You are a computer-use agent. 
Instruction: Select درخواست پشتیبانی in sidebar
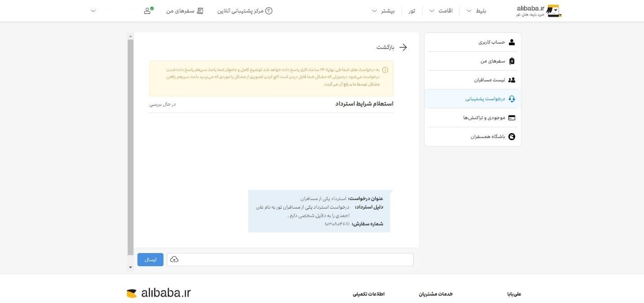(473, 99)
